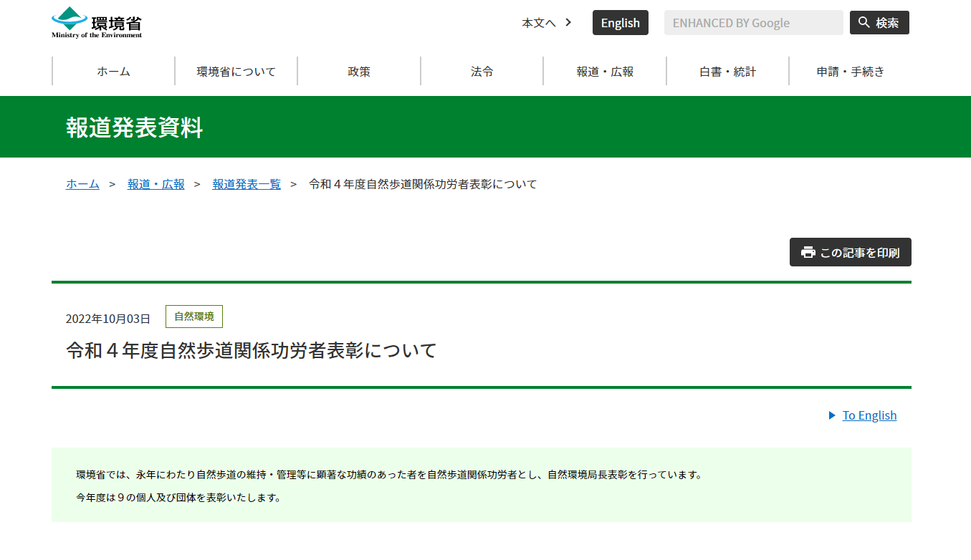
Task: Open the 法令 navigation item
Action: 482,72
